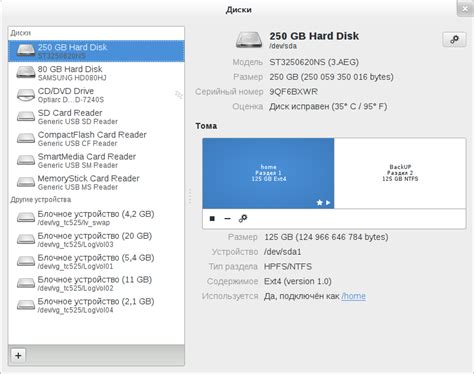Select the SmartMedia Card Reader device
The width and height of the screenshot is (474, 374).
pos(96,160)
